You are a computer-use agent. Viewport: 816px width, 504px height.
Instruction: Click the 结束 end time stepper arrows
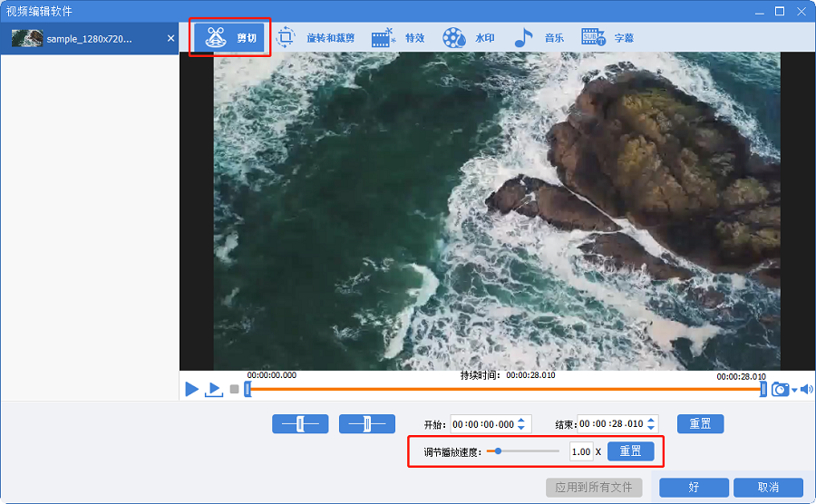(651, 423)
